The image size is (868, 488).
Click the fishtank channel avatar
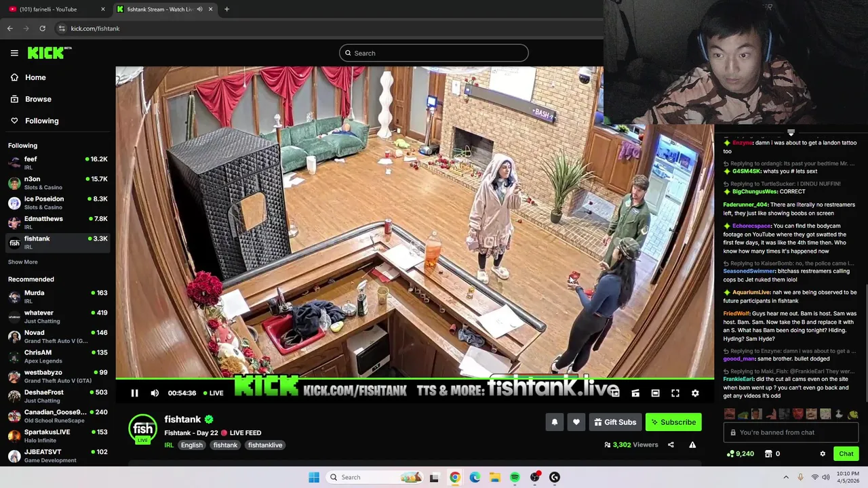[143, 429]
